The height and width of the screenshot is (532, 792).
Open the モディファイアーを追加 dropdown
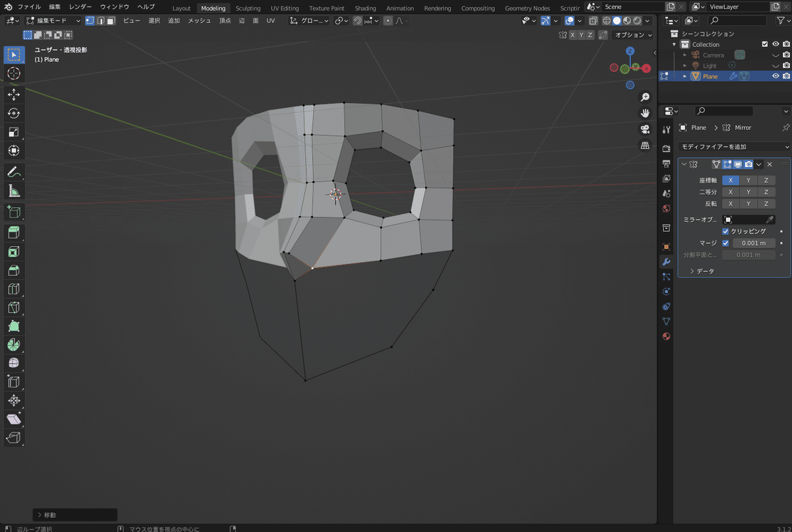tap(734, 147)
